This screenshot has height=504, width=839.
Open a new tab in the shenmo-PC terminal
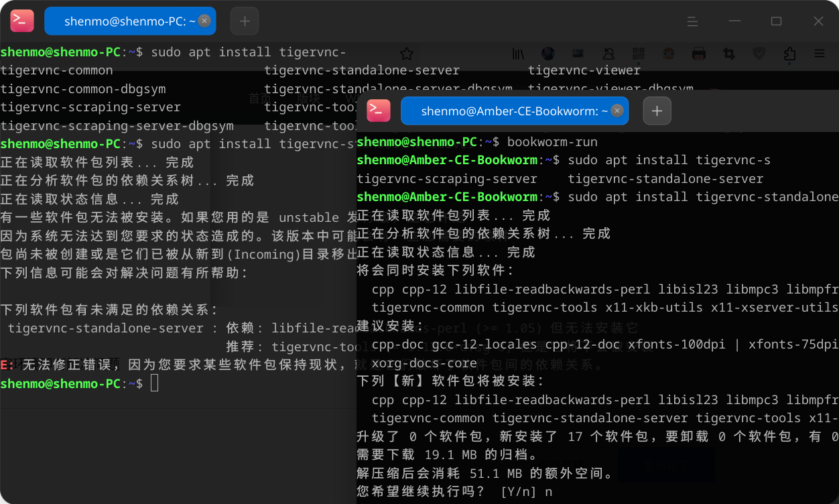[245, 21]
